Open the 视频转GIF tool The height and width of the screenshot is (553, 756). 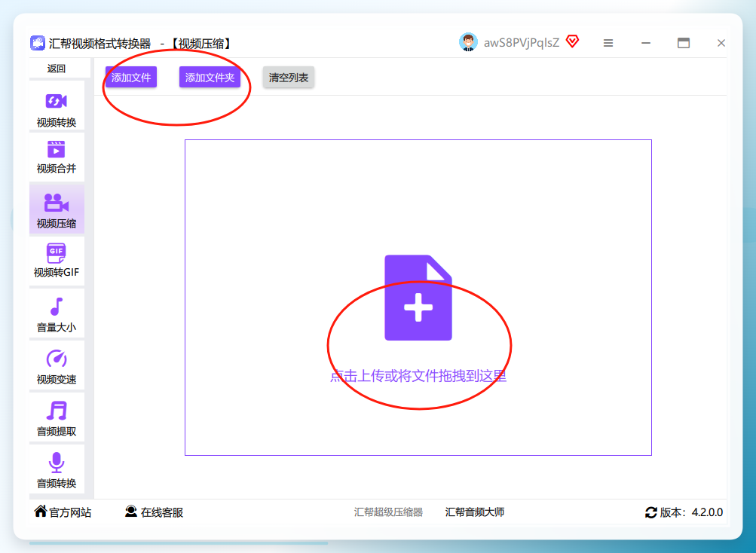coord(57,261)
